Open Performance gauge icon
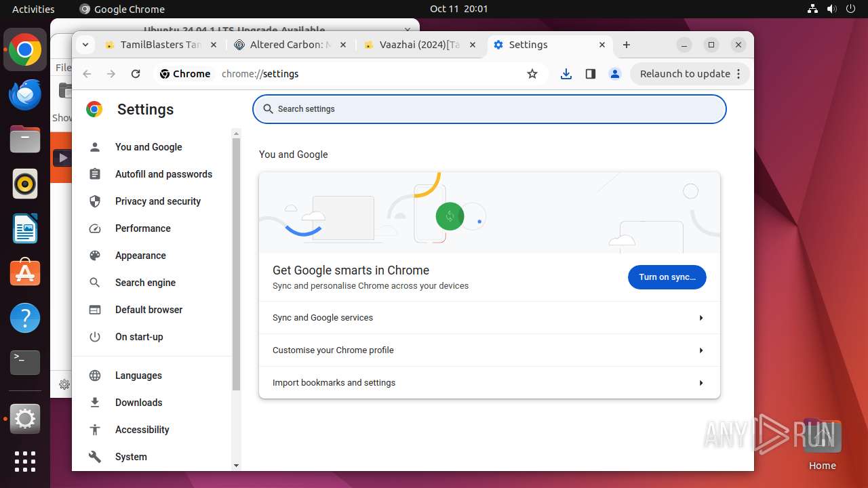 [x=95, y=228]
